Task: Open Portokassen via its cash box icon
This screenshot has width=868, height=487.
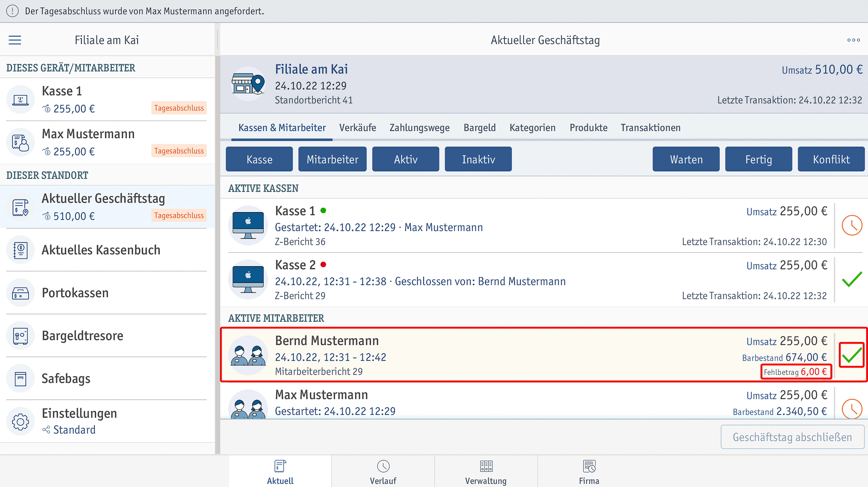Action: coord(21,293)
